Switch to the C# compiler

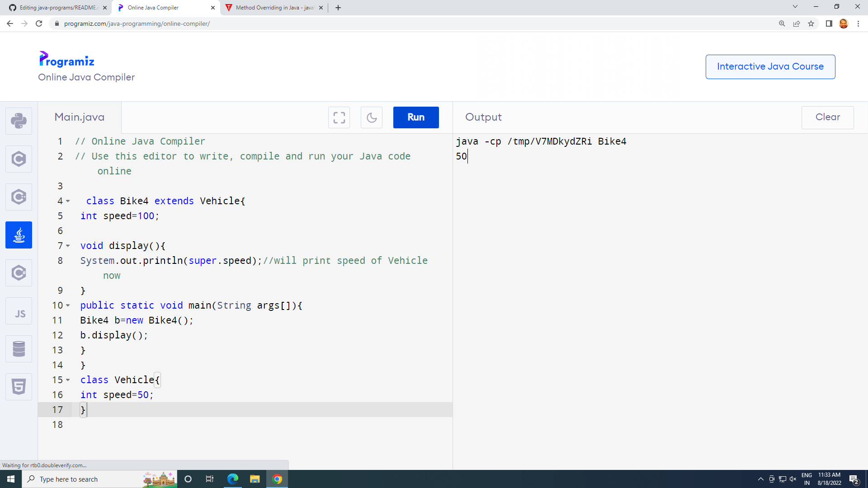pos(19,272)
